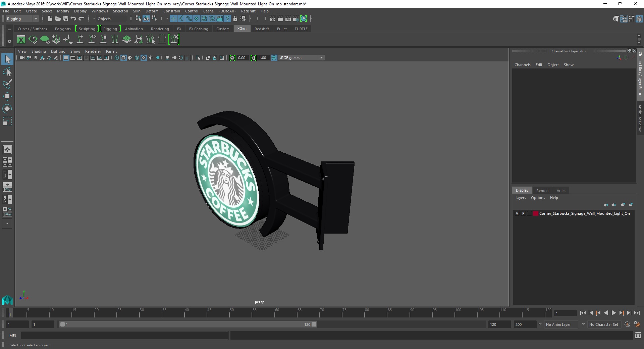Activate the Paint selection tool

click(7, 84)
